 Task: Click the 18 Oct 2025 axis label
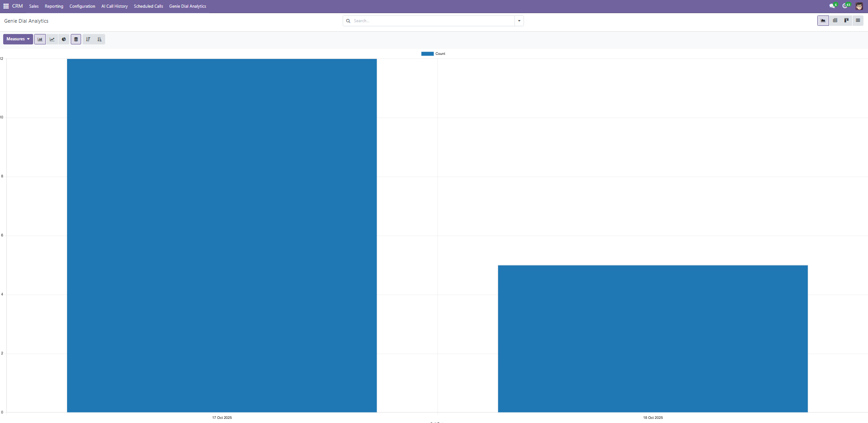pyautogui.click(x=653, y=418)
